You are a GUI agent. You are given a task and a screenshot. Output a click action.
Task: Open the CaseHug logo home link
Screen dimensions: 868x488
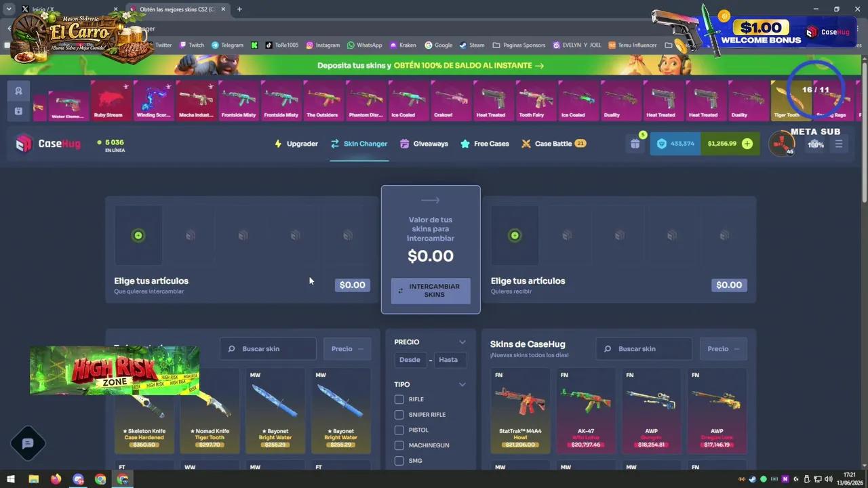[x=48, y=144]
